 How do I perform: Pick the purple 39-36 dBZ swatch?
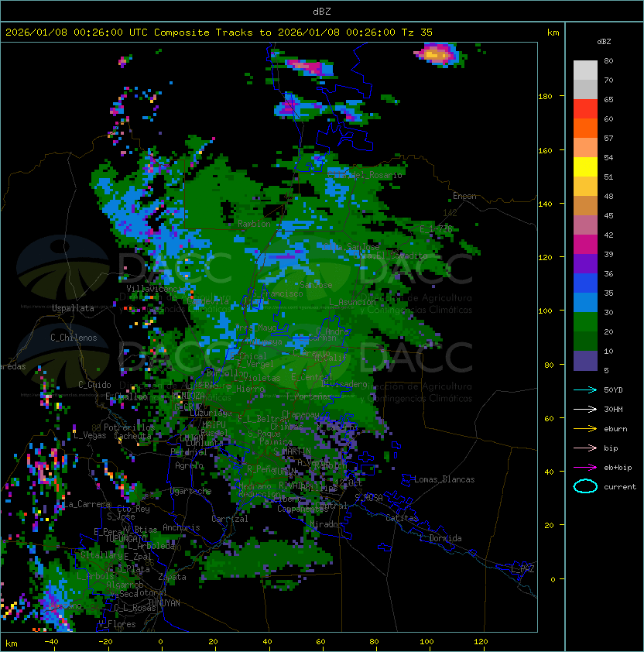tap(585, 263)
